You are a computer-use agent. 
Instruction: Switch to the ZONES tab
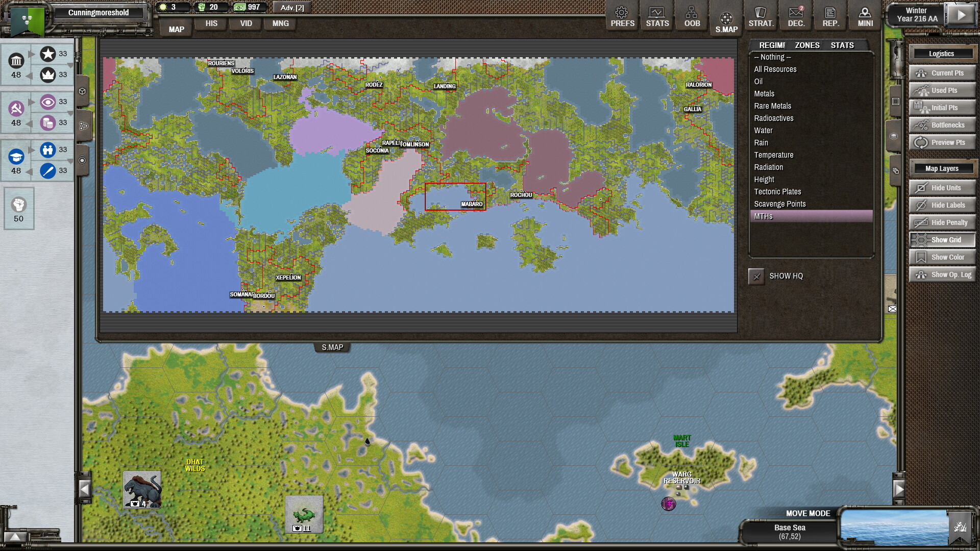[806, 45]
